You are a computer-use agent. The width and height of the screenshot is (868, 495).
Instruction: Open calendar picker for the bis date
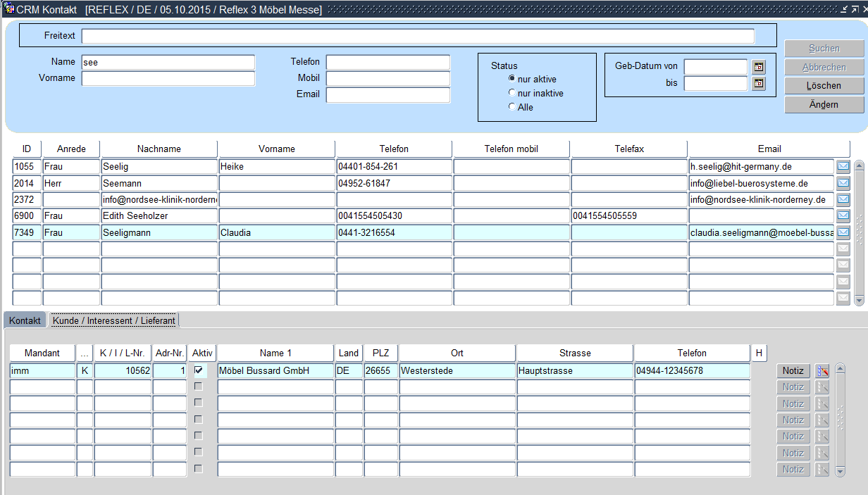(759, 83)
